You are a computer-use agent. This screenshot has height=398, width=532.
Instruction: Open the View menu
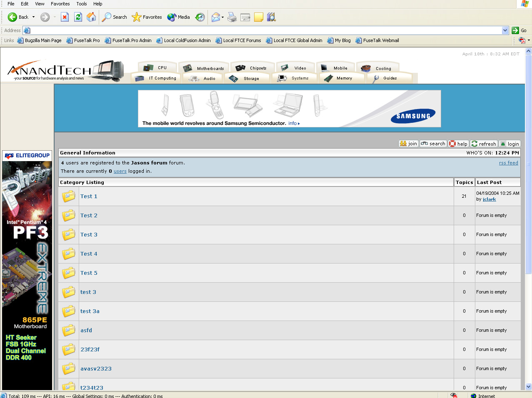(40, 4)
